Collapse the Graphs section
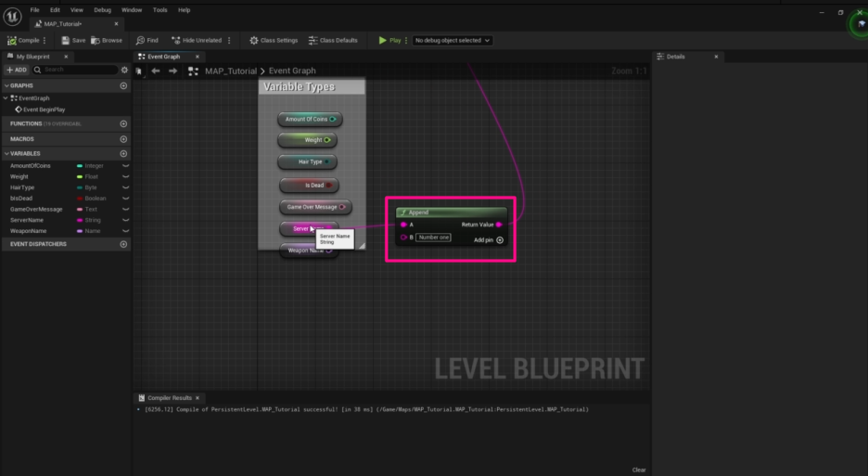Viewport: 868px width, 476px height. tap(6, 86)
